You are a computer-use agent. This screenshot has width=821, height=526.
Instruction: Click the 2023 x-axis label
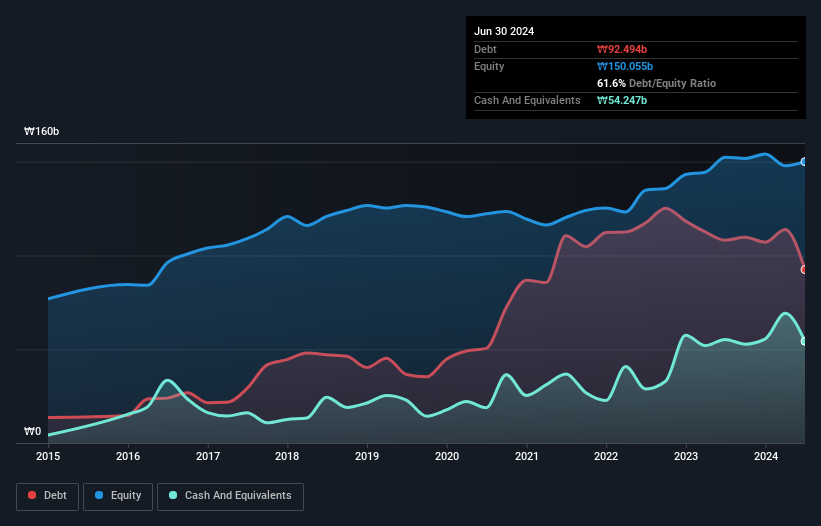[x=686, y=456]
